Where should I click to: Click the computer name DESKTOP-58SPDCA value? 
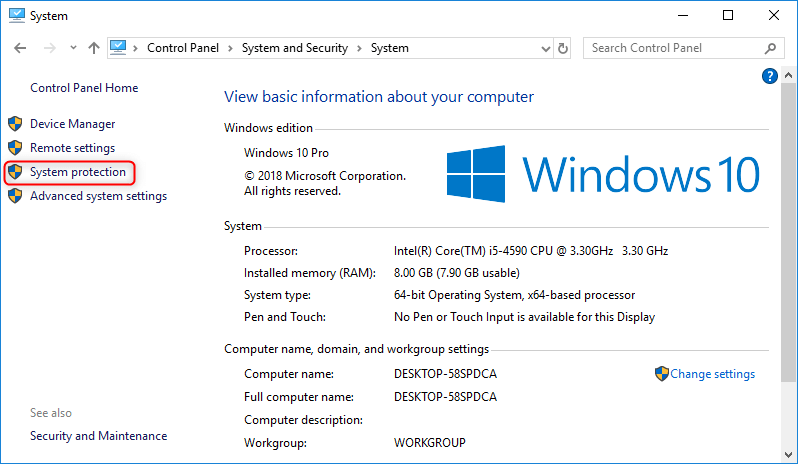pyautogui.click(x=445, y=374)
